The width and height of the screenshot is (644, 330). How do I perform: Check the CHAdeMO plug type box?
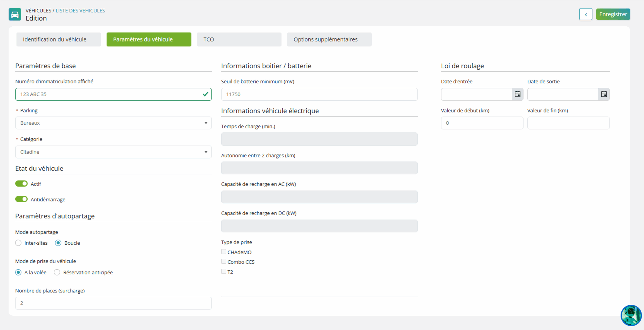[x=224, y=252]
